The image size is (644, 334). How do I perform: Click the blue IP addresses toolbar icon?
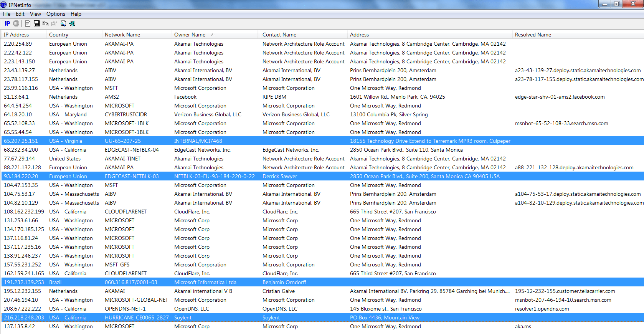(x=7, y=23)
